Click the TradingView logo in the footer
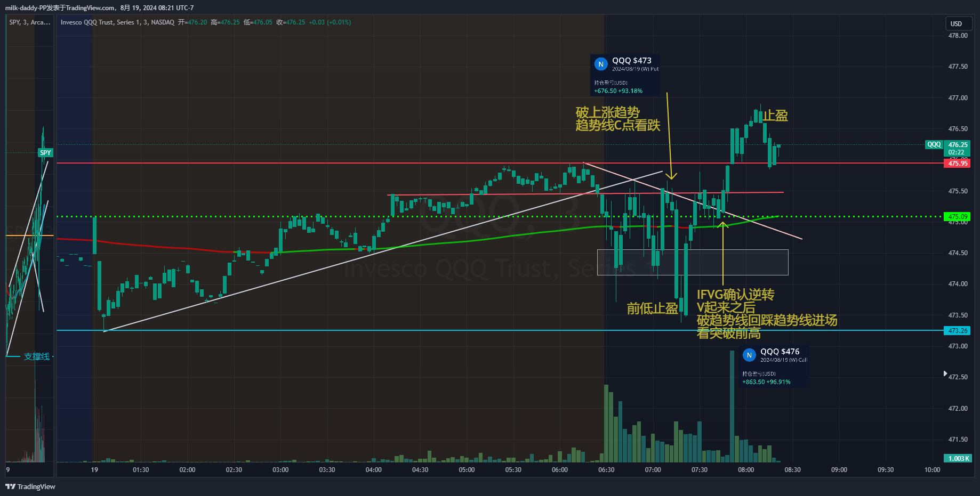Screen dimensions: 980x496 [x=30, y=486]
